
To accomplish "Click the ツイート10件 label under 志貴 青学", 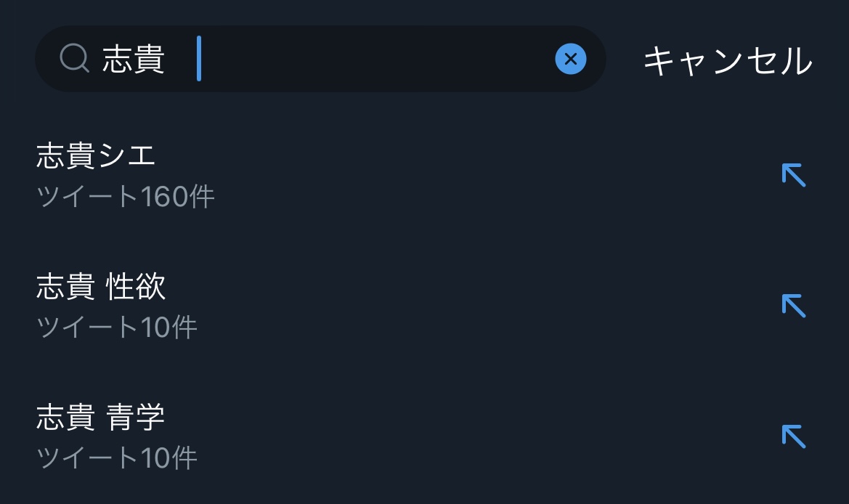I will [x=117, y=458].
